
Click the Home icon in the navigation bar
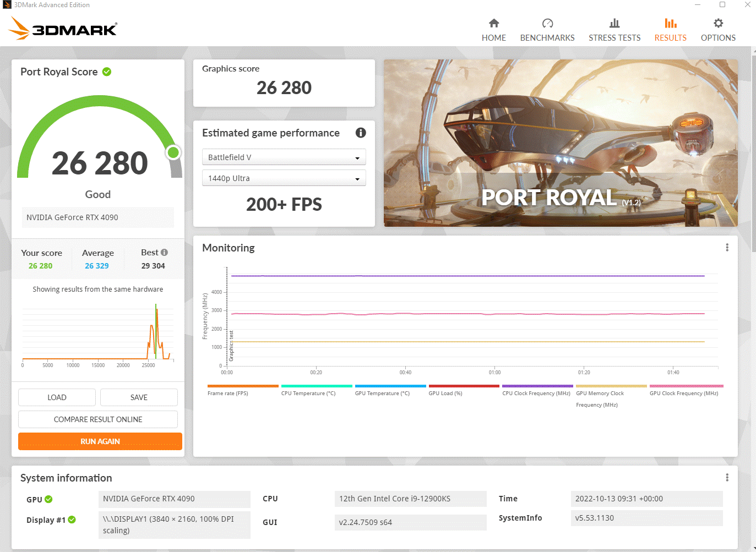coord(493,24)
